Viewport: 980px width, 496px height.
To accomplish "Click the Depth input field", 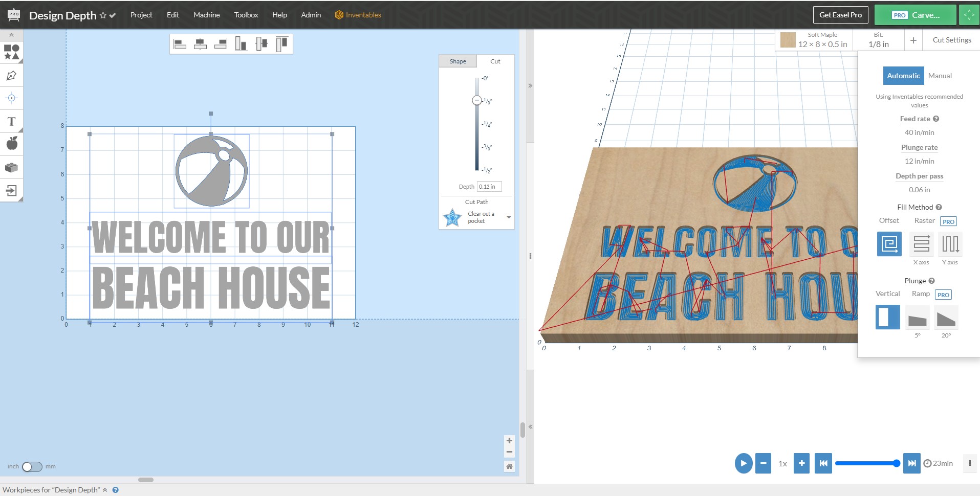I will click(x=489, y=187).
